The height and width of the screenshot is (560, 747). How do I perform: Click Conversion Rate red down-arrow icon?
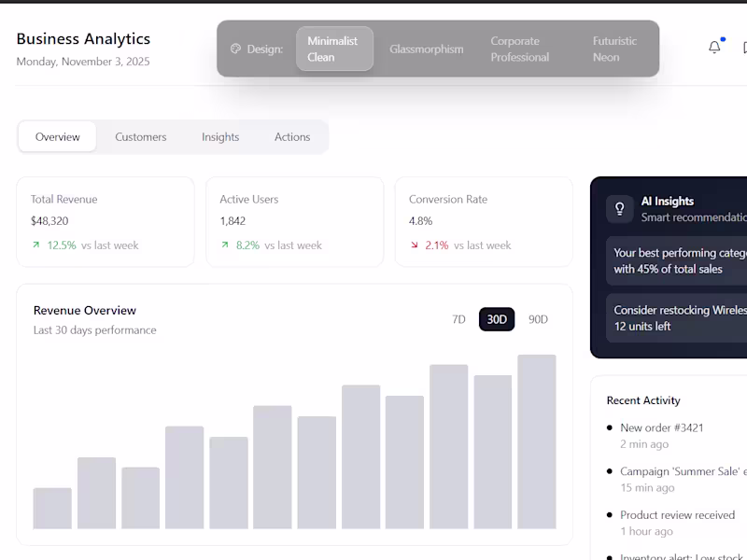415,245
